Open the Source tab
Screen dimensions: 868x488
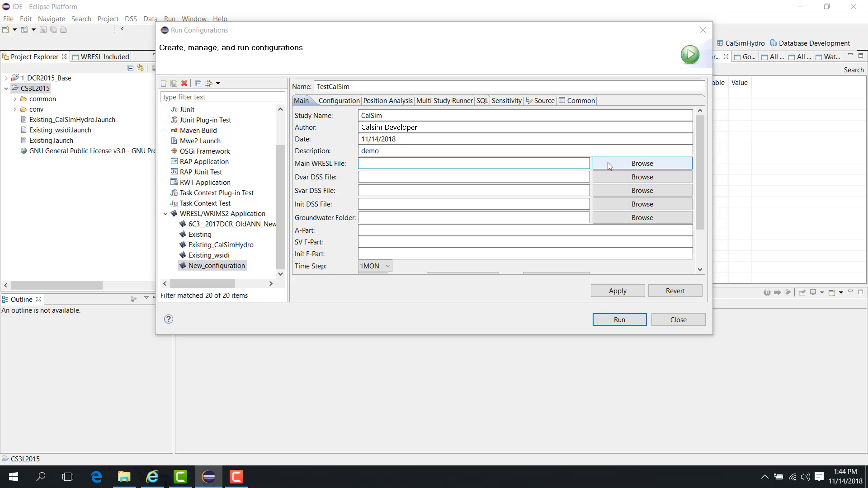pos(540,100)
